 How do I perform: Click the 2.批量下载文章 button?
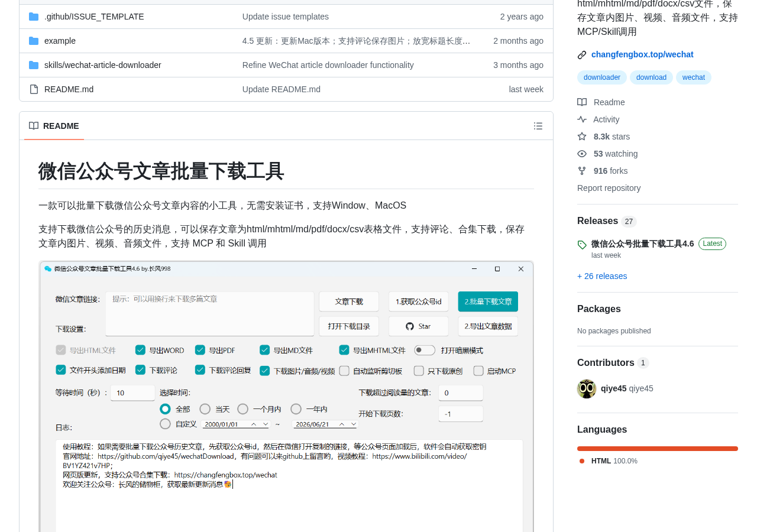(488, 301)
